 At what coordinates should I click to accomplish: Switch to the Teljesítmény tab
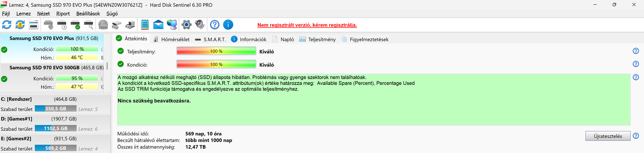(x=318, y=39)
